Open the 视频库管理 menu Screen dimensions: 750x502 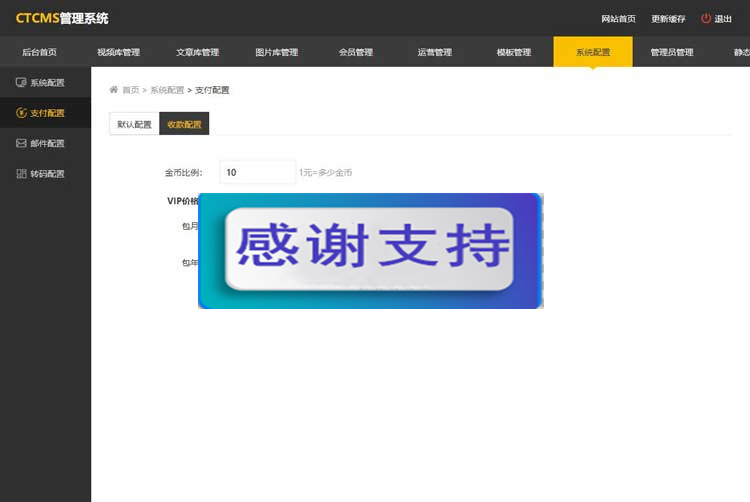coord(118,52)
